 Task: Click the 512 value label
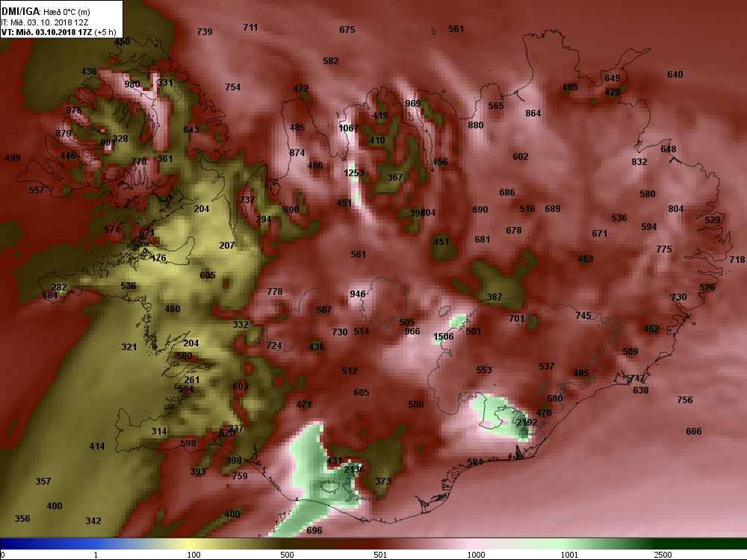[349, 371]
